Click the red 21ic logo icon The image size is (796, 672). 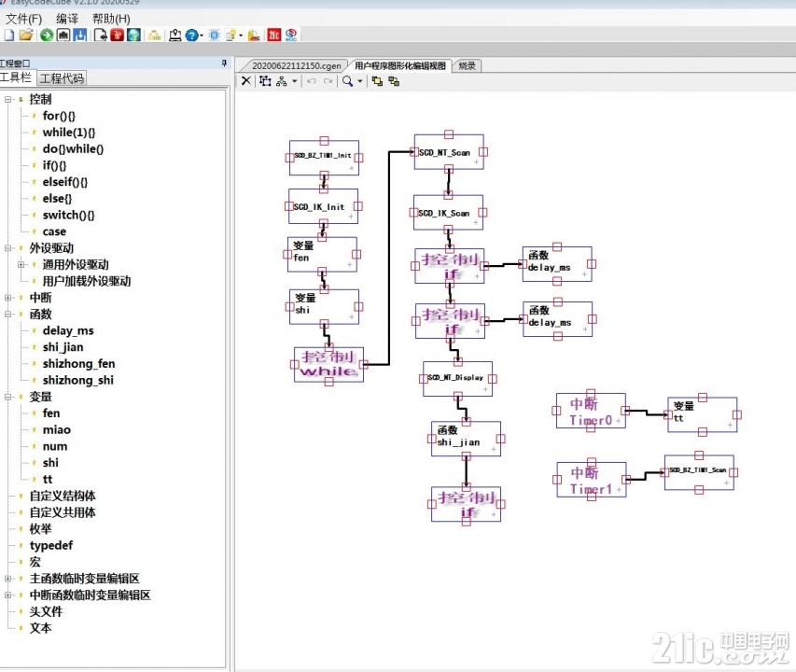[274, 35]
